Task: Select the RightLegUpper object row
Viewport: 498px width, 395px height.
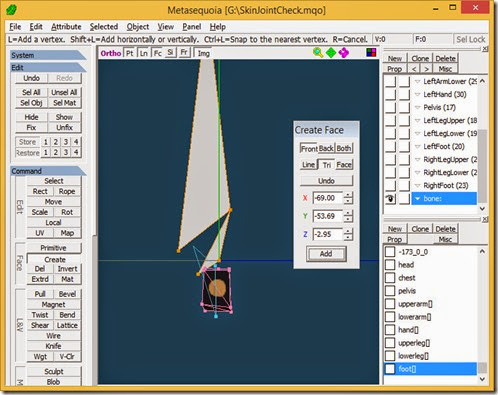Action: [444, 159]
